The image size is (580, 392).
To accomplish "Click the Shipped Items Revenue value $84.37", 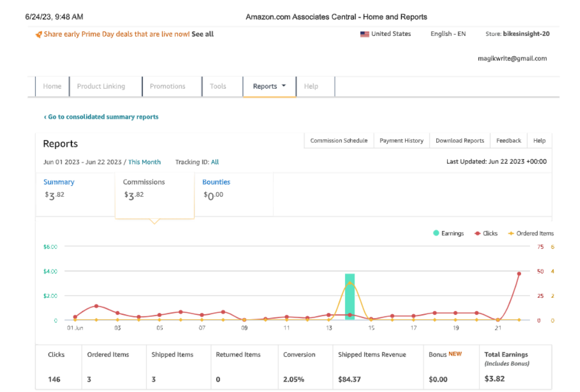I will tap(350, 379).
